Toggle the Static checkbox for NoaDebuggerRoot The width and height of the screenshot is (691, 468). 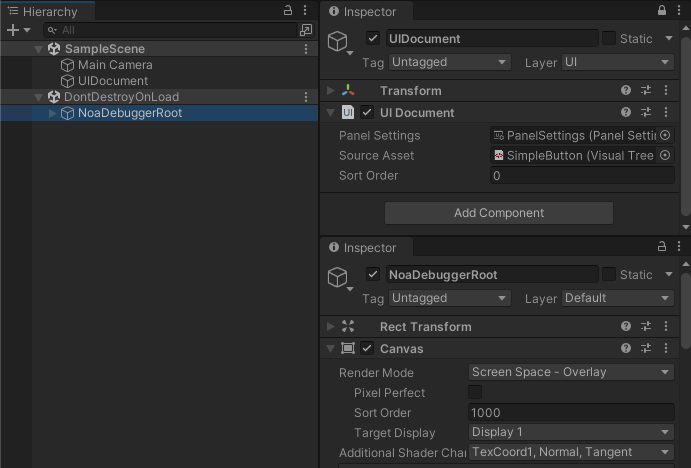609,274
